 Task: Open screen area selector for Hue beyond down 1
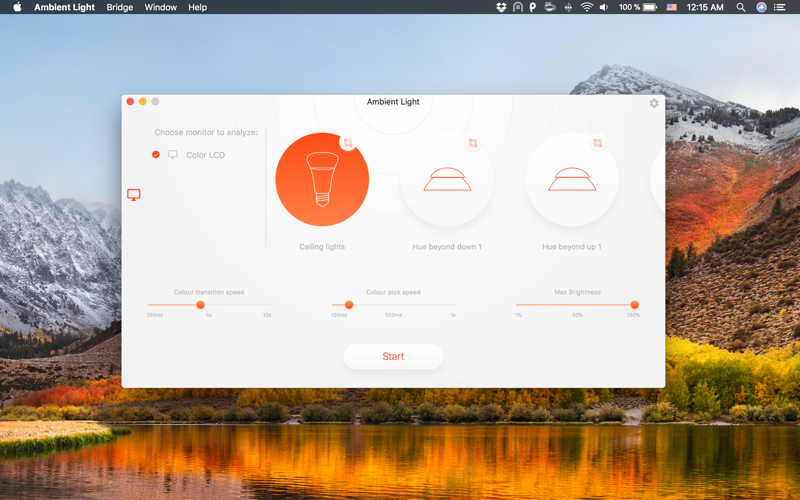(x=473, y=143)
